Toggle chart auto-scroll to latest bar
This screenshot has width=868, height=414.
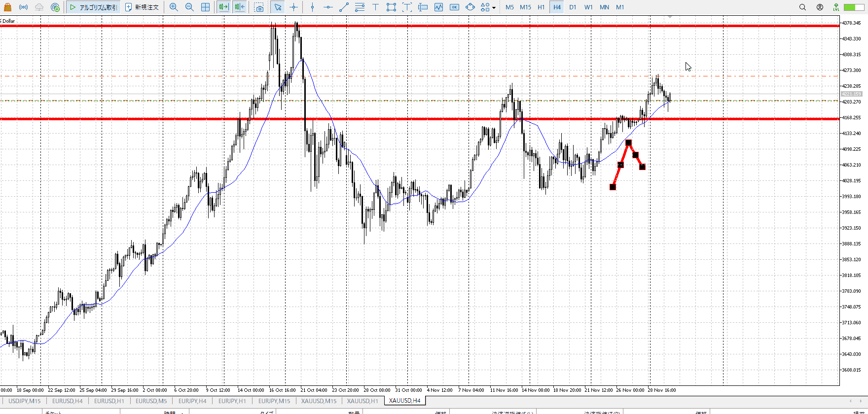223,7
